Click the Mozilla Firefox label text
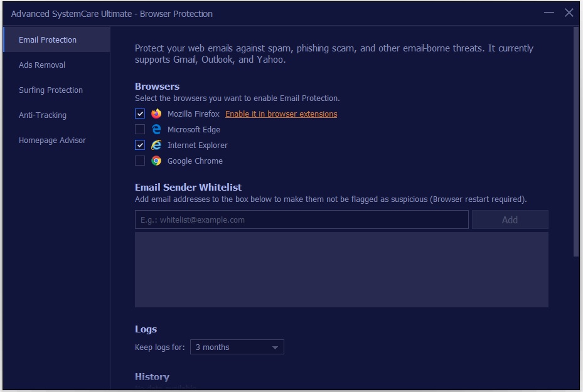Screen dimensions: 583x392 (193, 114)
